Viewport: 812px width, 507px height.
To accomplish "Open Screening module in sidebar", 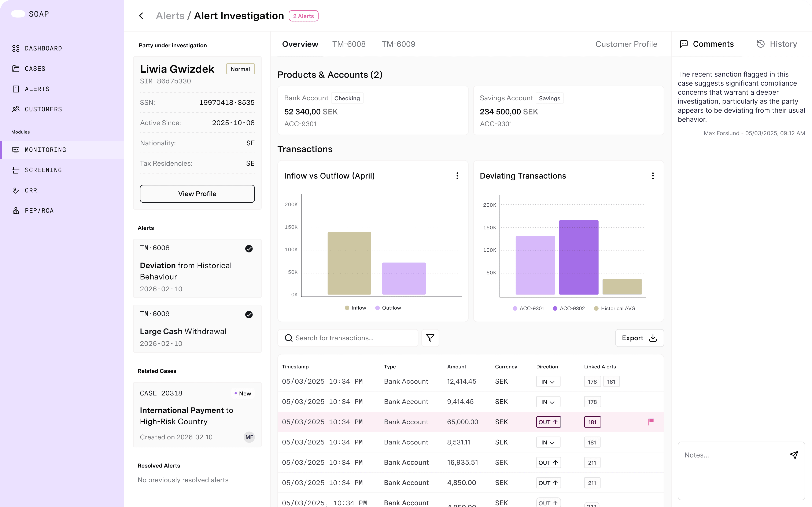I will point(43,170).
